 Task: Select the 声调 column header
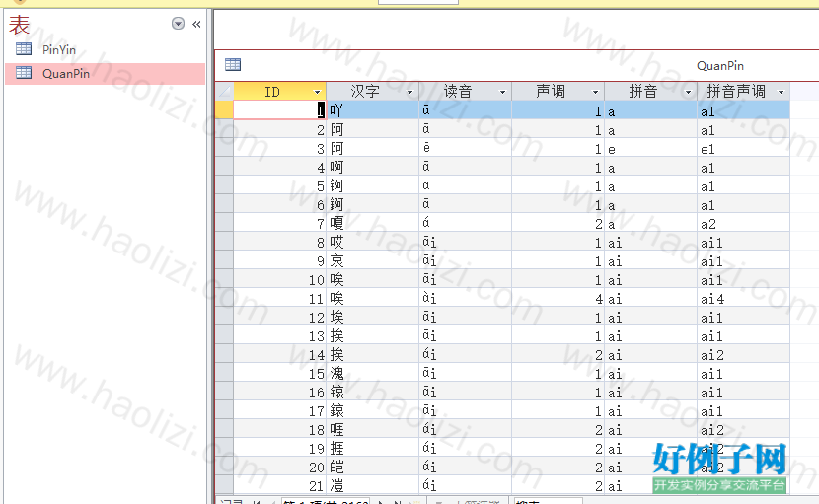(x=558, y=92)
